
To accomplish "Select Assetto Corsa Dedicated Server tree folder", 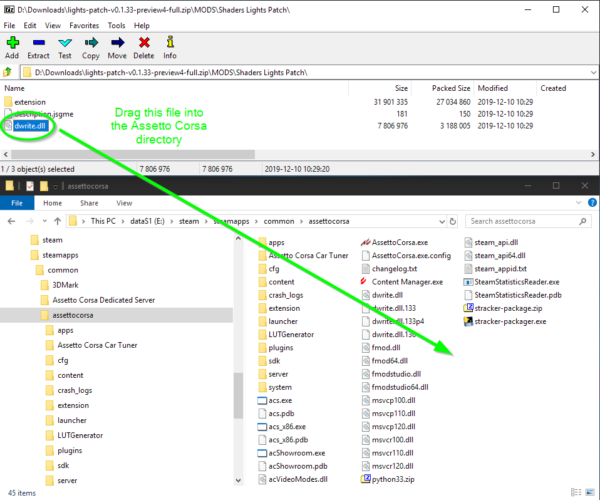I will 98,300.
